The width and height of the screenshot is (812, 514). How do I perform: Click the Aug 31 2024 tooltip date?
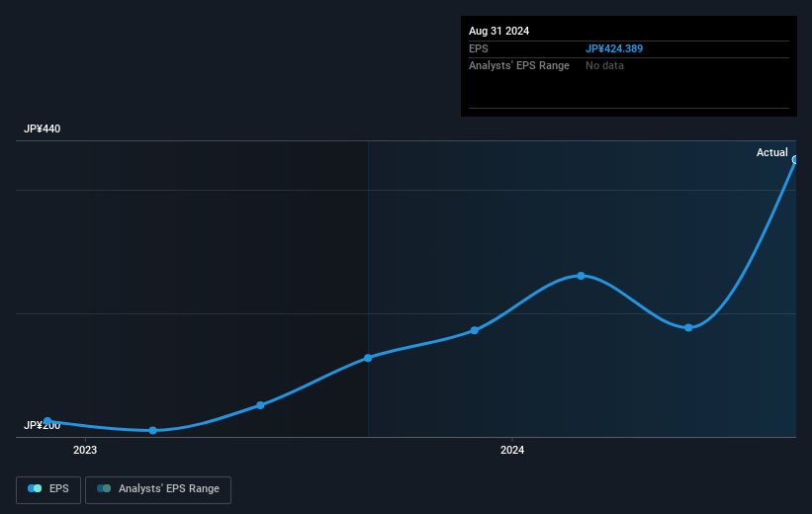(x=498, y=31)
